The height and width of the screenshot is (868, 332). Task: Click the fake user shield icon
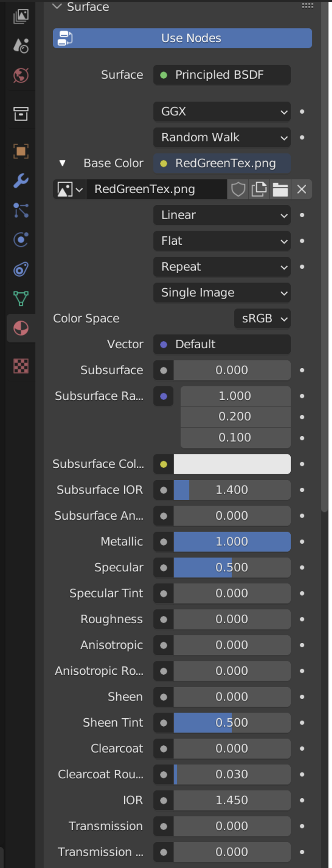point(238,189)
